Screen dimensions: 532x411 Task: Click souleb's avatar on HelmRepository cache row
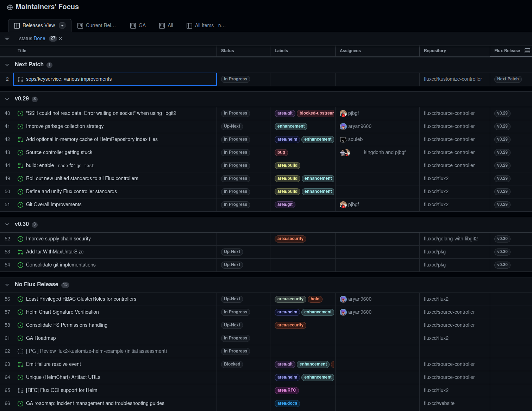click(x=343, y=139)
